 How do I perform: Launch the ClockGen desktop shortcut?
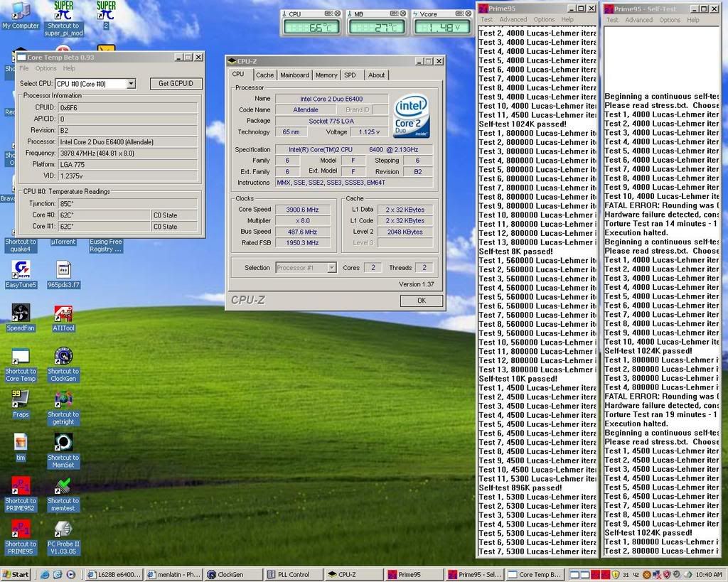pyautogui.click(x=63, y=357)
